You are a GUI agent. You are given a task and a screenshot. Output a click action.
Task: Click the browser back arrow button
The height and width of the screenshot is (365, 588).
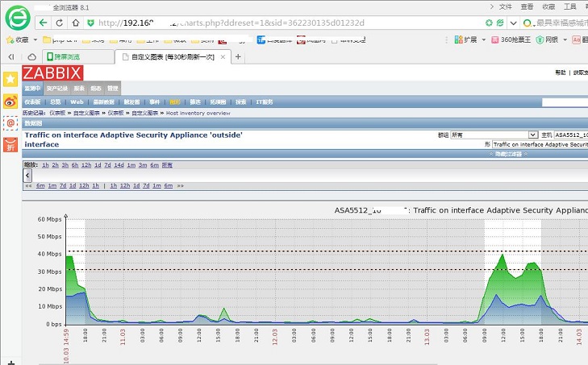point(44,23)
